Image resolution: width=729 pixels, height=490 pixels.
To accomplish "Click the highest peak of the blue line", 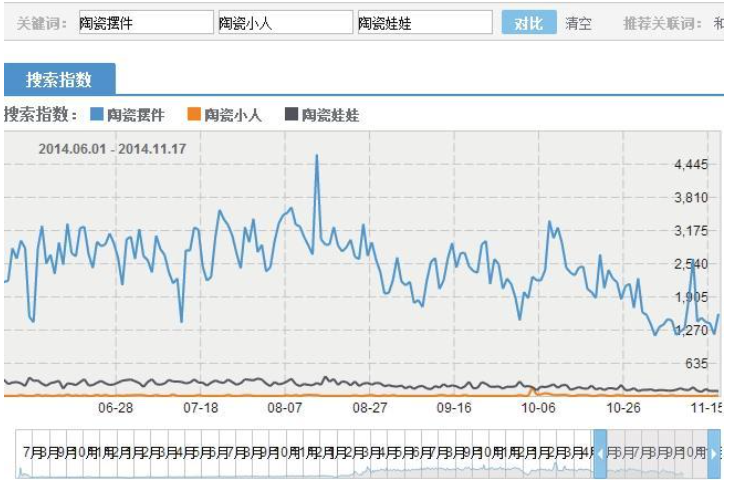I will pos(317,156).
